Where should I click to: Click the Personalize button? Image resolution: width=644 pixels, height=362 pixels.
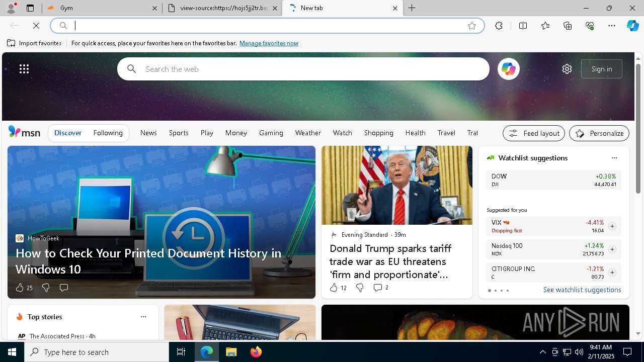click(x=599, y=133)
